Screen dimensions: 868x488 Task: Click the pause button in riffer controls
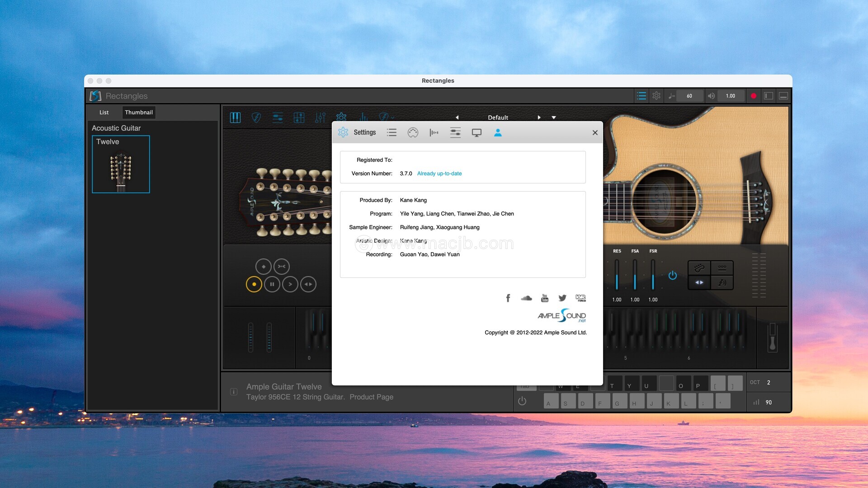pos(272,284)
